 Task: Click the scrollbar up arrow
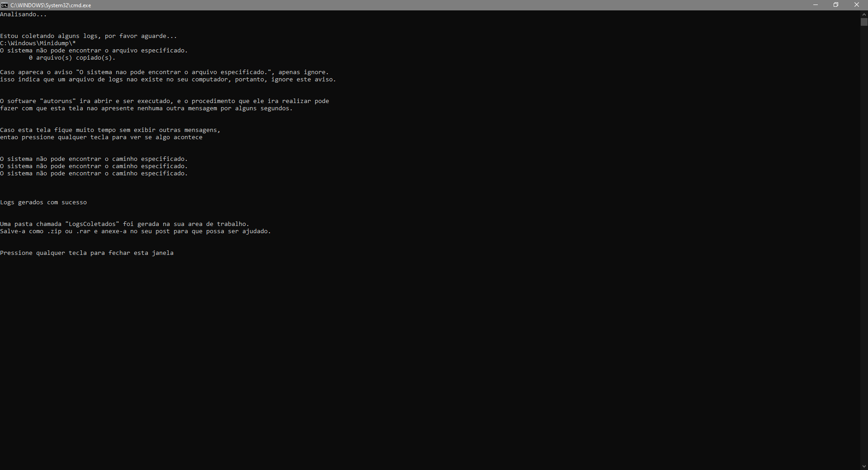864,14
